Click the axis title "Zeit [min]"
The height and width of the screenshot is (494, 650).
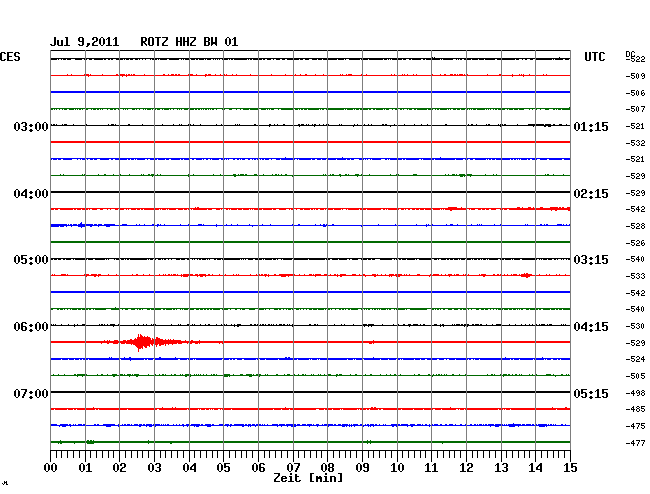(x=308, y=478)
